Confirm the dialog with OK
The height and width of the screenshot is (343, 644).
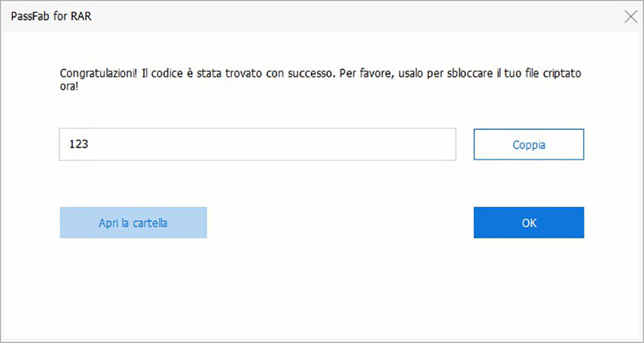pyautogui.click(x=528, y=223)
